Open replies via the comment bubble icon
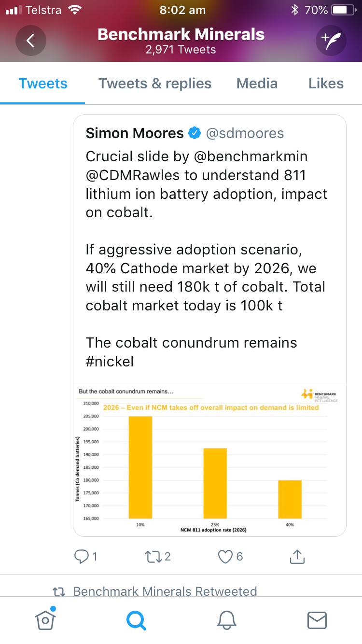 [x=81, y=557]
